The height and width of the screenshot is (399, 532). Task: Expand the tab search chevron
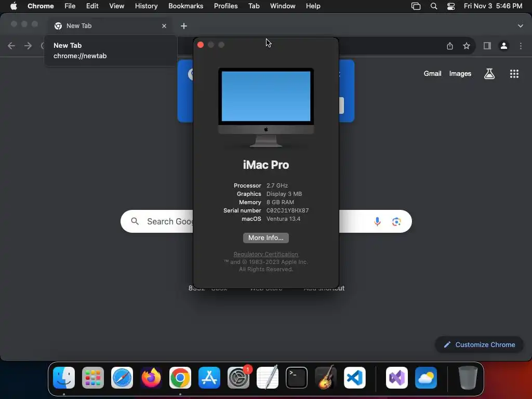coord(521,26)
